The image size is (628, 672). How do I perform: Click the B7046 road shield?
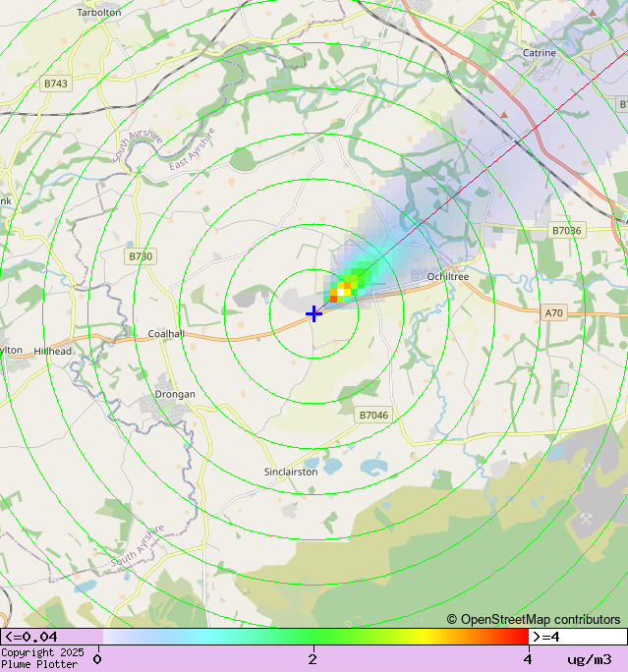[x=373, y=415]
